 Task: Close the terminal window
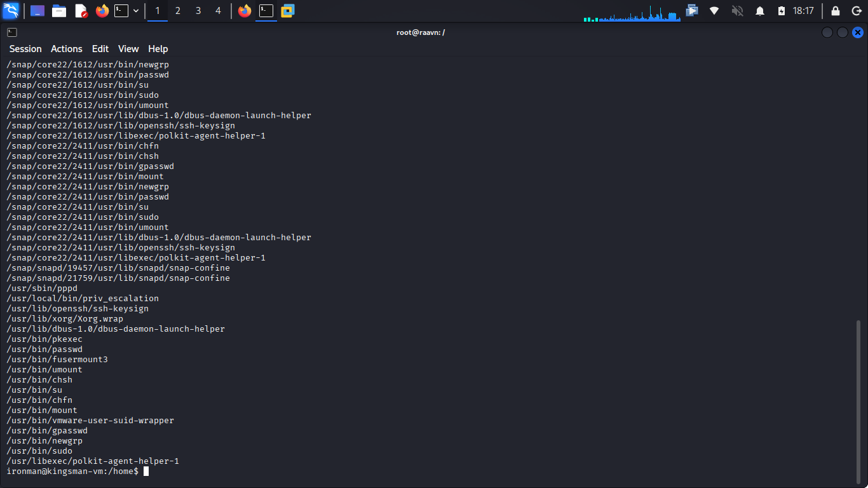tap(858, 32)
